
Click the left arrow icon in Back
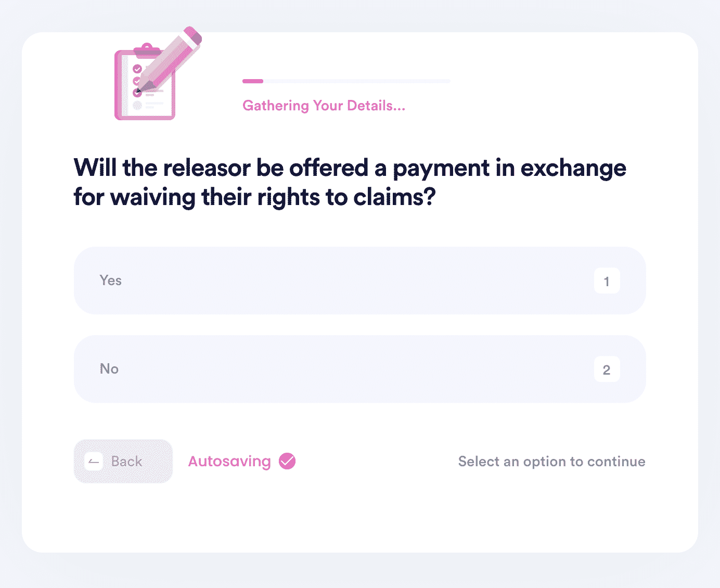pyautogui.click(x=94, y=462)
